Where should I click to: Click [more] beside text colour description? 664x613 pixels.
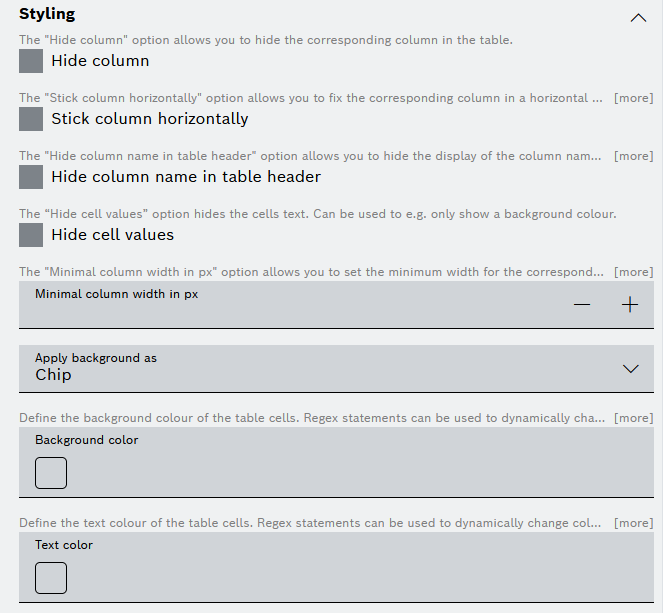click(x=633, y=523)
